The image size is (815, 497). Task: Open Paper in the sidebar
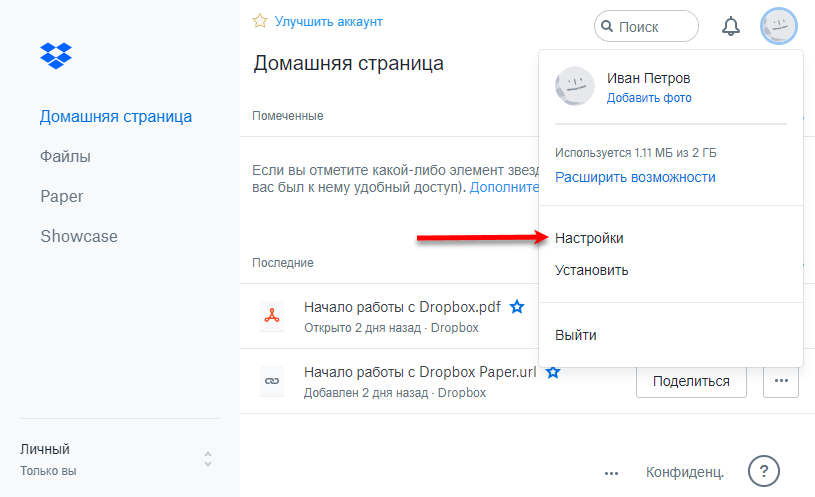(x=62, y=197)
